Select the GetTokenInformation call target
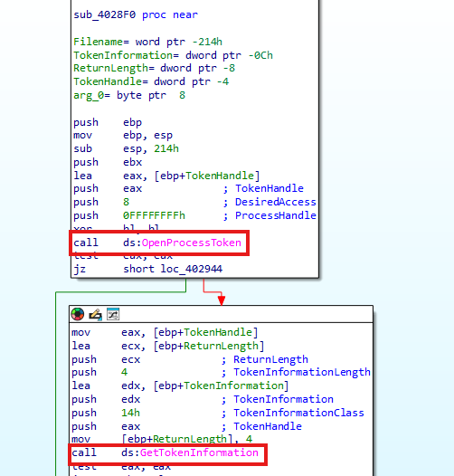The width and height of the screenshot is (454, 476). (x=199, y=452)
